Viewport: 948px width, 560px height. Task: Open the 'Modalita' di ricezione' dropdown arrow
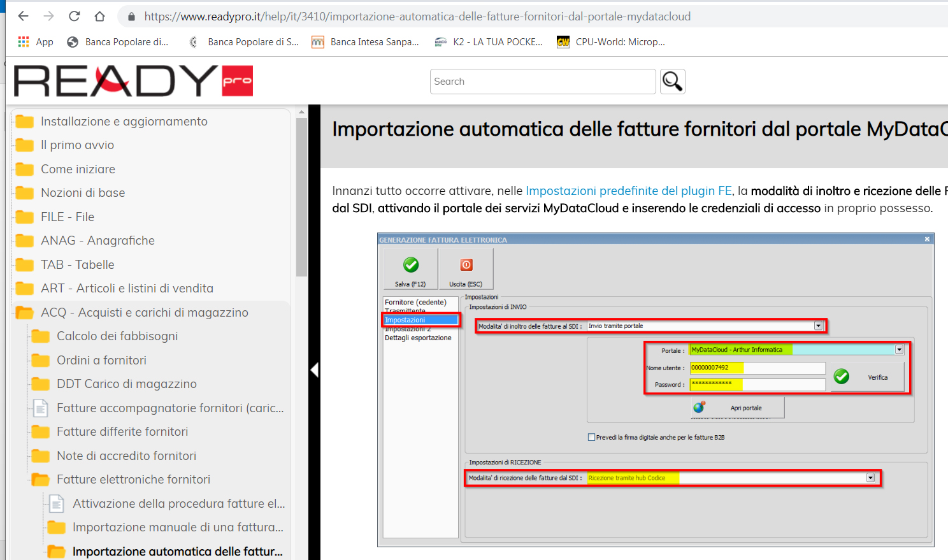click(870, 478)
